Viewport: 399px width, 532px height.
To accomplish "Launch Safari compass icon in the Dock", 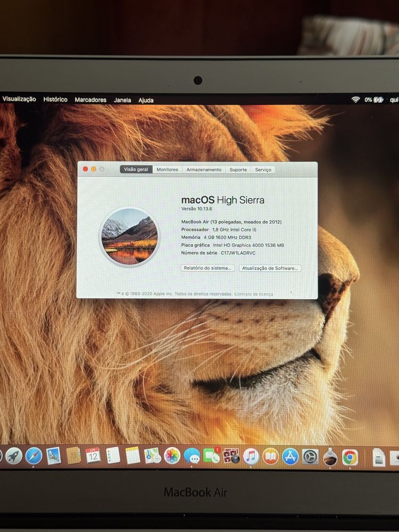I will pyautogui.click(x=34, y=456).
